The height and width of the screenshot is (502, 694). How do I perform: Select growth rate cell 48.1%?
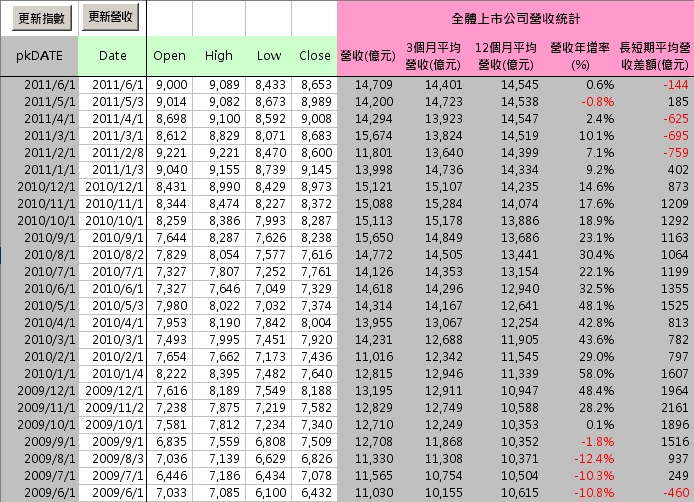click(x=596, y=305)
